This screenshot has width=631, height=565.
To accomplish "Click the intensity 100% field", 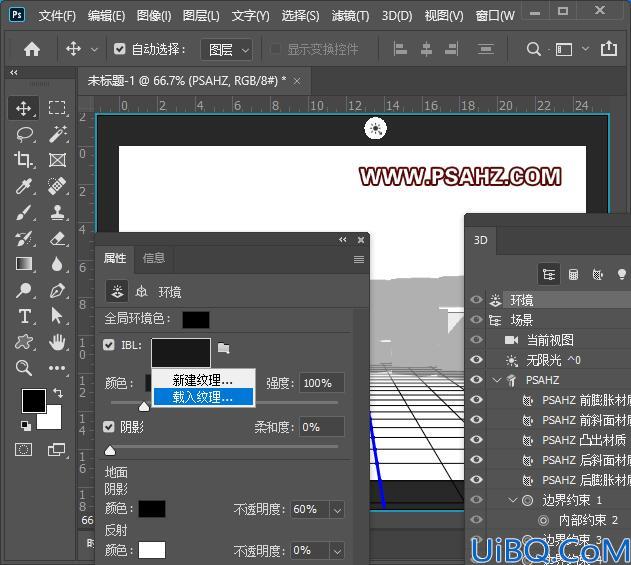I will pos(322,383).
